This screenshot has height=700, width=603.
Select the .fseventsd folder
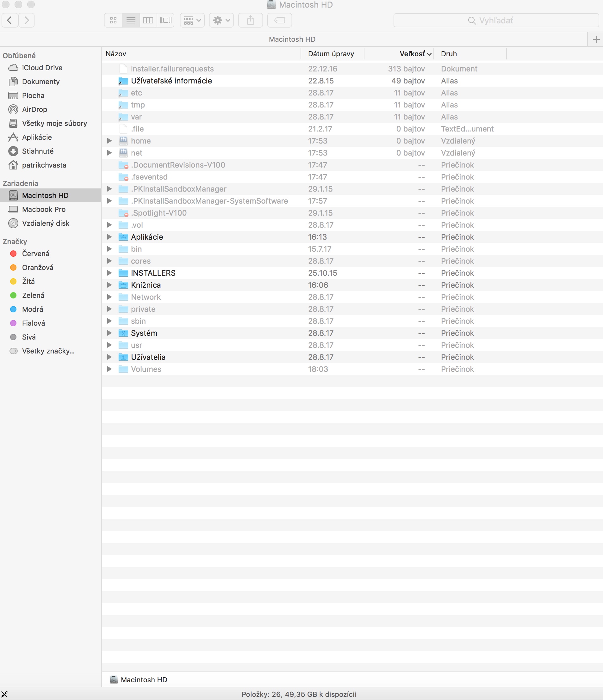click(x=352, y=177)
